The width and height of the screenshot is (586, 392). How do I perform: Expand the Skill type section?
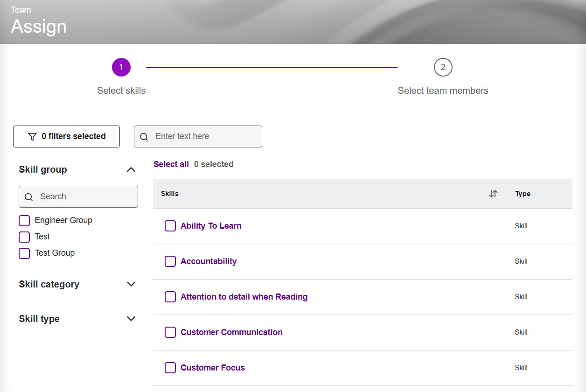click(131, 318)
